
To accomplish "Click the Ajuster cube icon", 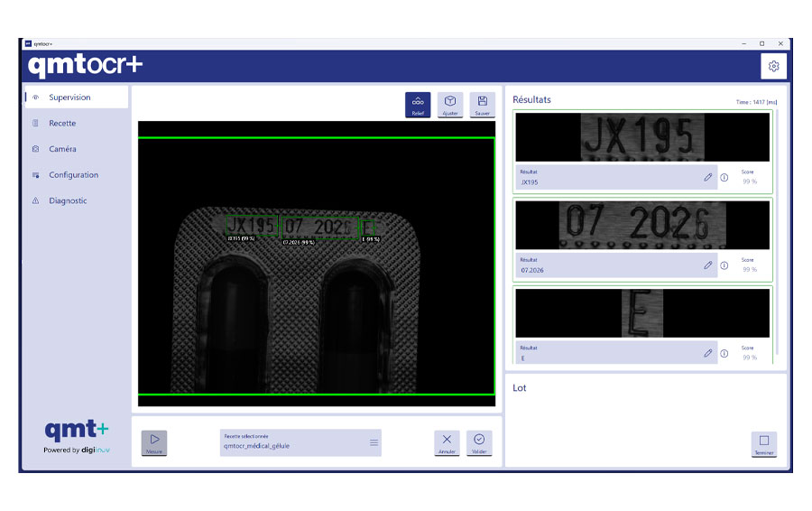I will click(x=449, y=105).
